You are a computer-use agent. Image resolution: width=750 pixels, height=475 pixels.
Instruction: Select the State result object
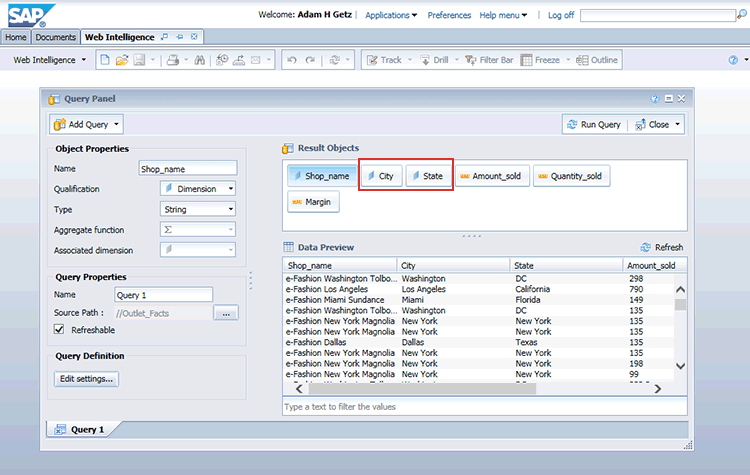pyautogui.click(x=429, y=176)
